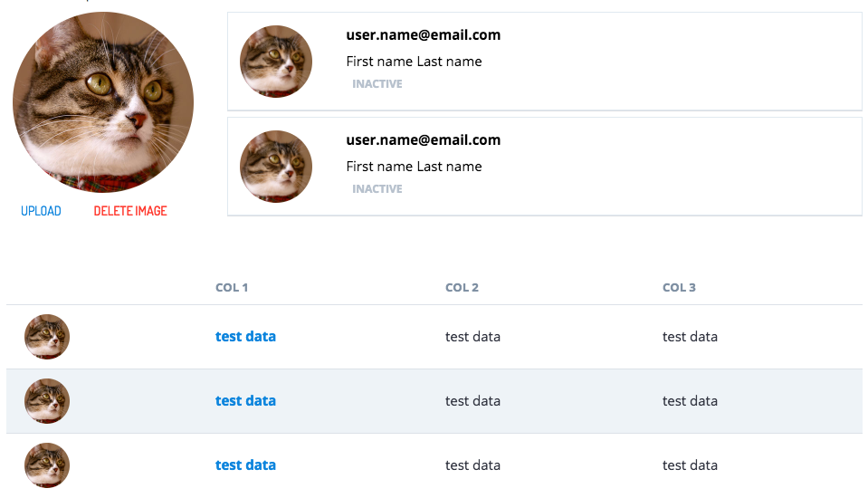Open the blue test data link in row three
The image size is (868, 498).
click(x=246, y=465)
